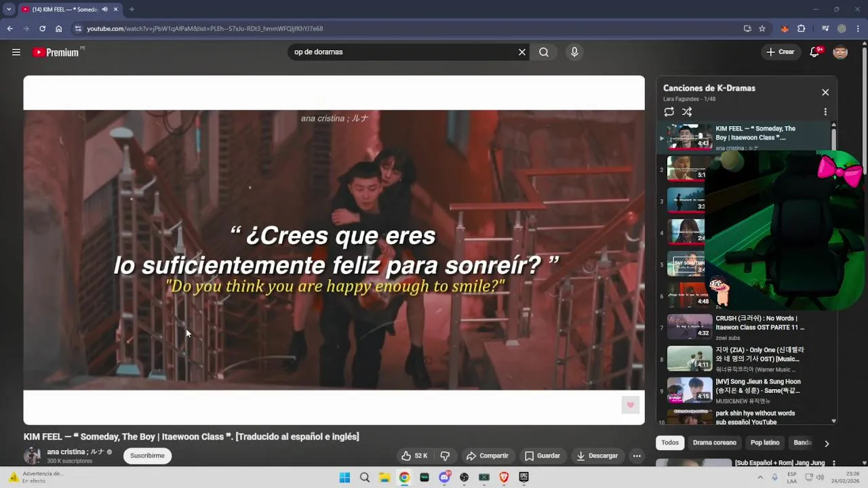Open the ana cristina ; ルナ channel name link
Image resolution: width=868 pixels, height=488 pixels.
[75, 451]
